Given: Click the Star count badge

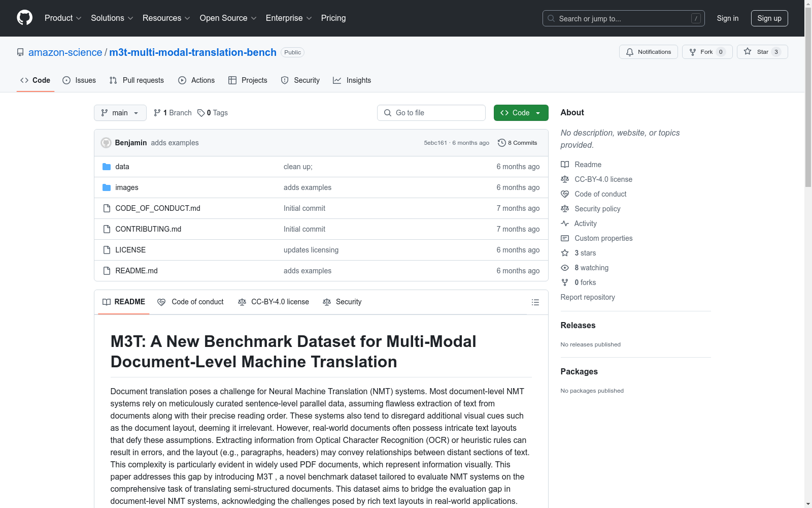Looking at the screenshot, I should point(776,52).
